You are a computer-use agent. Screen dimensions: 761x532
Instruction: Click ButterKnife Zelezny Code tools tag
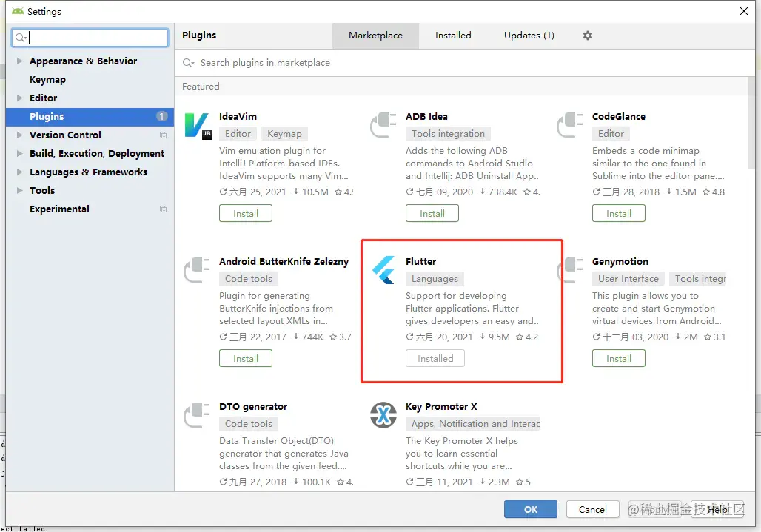coord(249,278)
